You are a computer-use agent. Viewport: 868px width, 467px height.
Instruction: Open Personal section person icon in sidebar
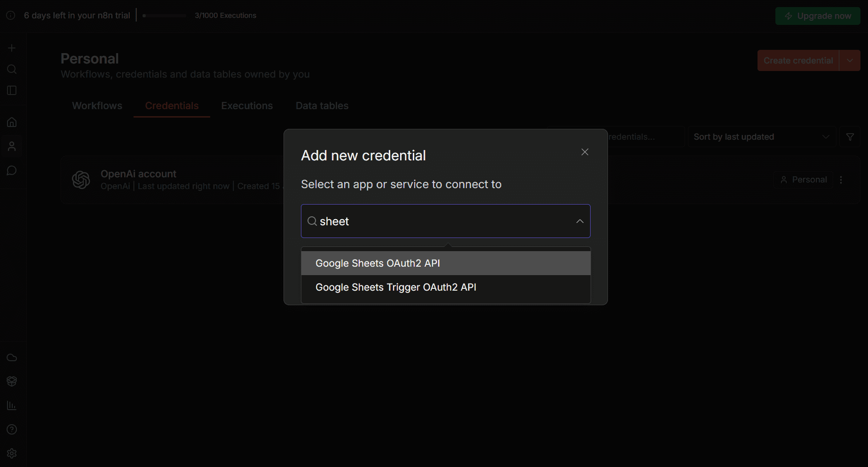tap(12, 146)
